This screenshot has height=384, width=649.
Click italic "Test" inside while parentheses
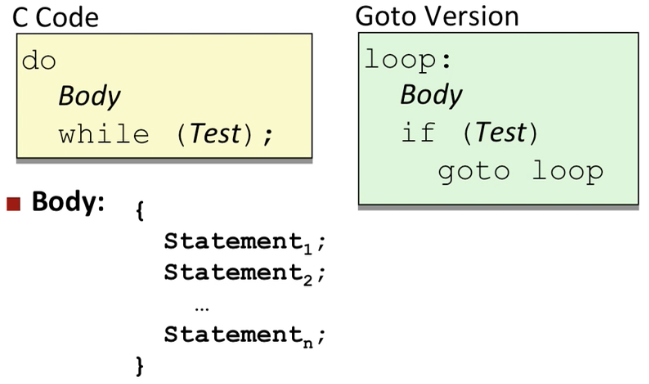pos(215,134)
